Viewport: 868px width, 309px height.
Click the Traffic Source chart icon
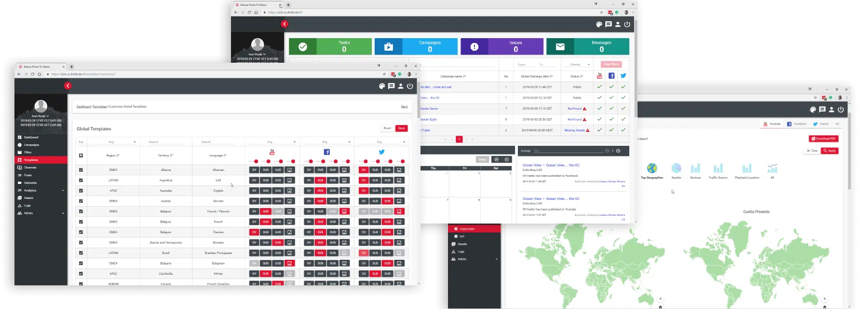pos(718,168)
